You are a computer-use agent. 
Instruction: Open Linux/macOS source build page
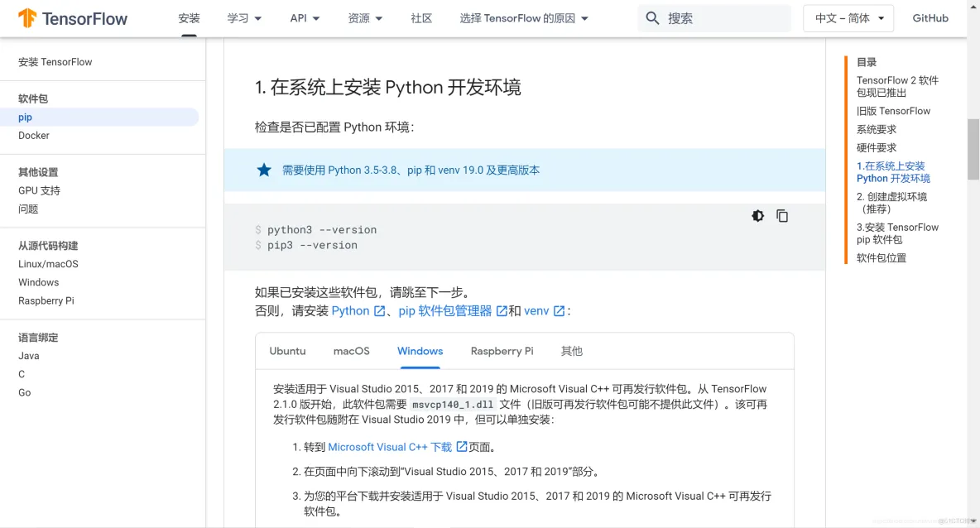pyautogui.click(x=48, y=264)
